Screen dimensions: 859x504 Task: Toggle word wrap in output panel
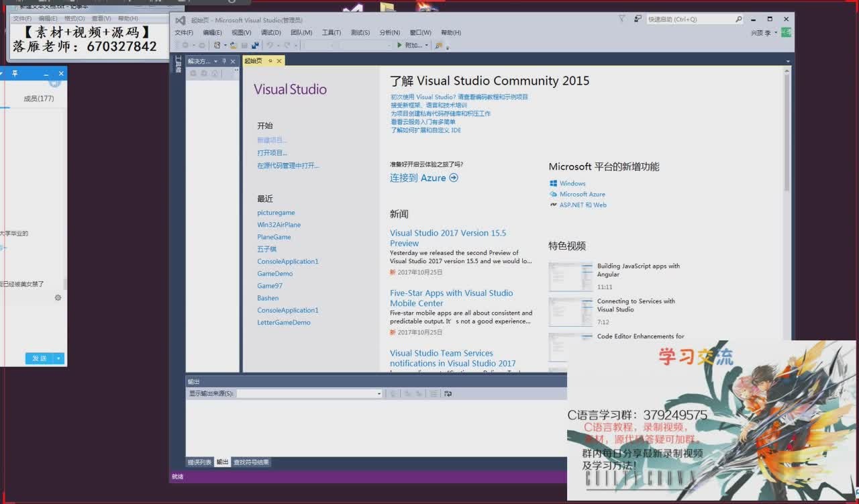tap(448, 393)
